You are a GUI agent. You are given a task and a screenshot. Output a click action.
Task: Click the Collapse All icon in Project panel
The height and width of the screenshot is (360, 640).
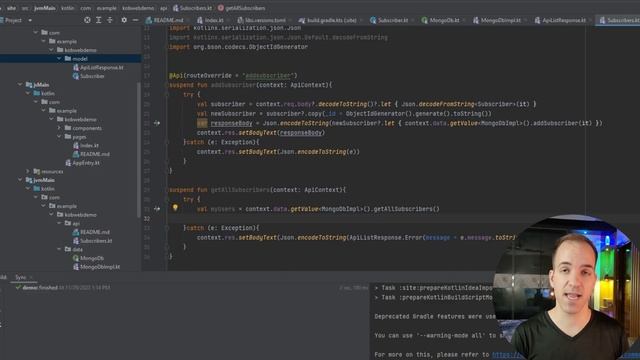(x=110, y=20)
